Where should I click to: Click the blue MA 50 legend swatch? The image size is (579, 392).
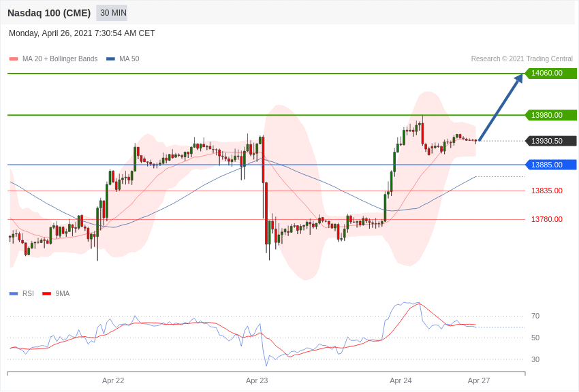pyautogui.click(x=110, y=59)
